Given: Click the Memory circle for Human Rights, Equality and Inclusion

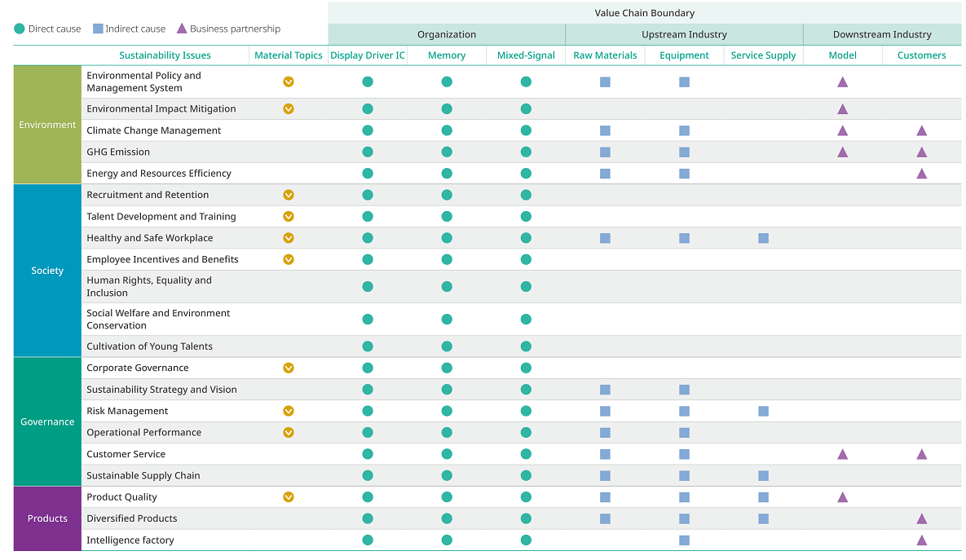Looking at the screenshot, I should click(447, 286).
